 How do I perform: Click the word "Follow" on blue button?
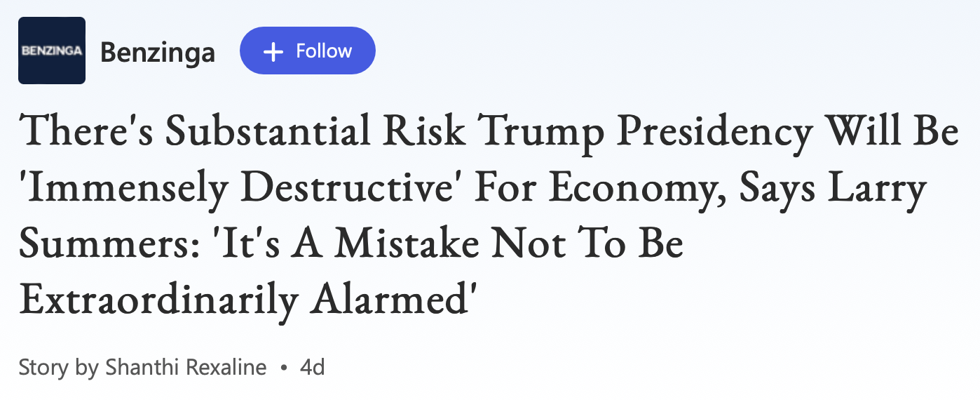323,51
